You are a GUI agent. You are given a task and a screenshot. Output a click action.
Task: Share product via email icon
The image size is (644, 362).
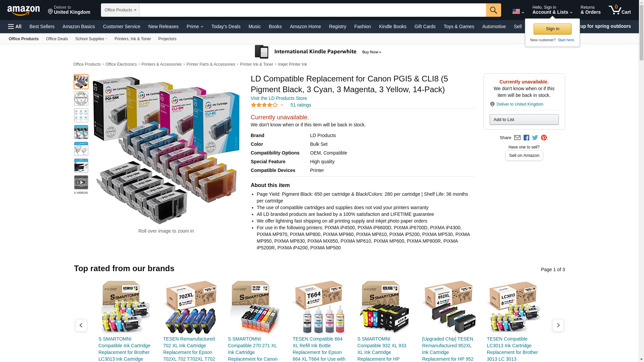click(517, 138)
